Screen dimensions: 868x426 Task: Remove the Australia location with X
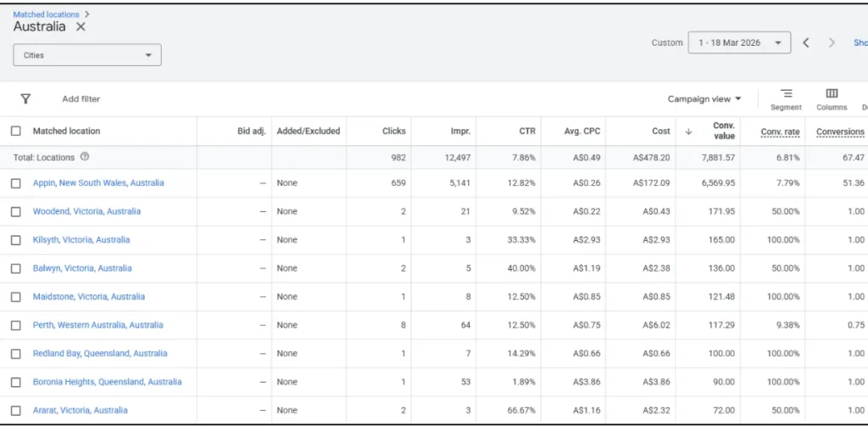click(81, 26)
